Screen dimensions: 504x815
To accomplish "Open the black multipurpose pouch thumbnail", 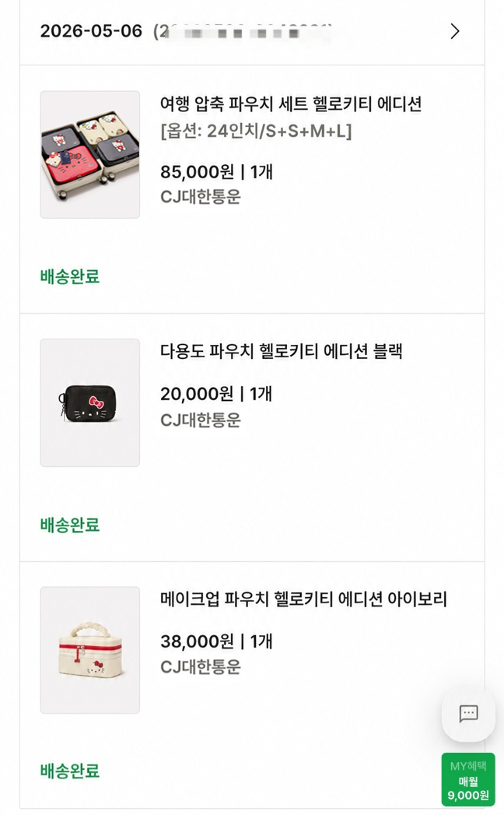I will click(x=90, y=402).
